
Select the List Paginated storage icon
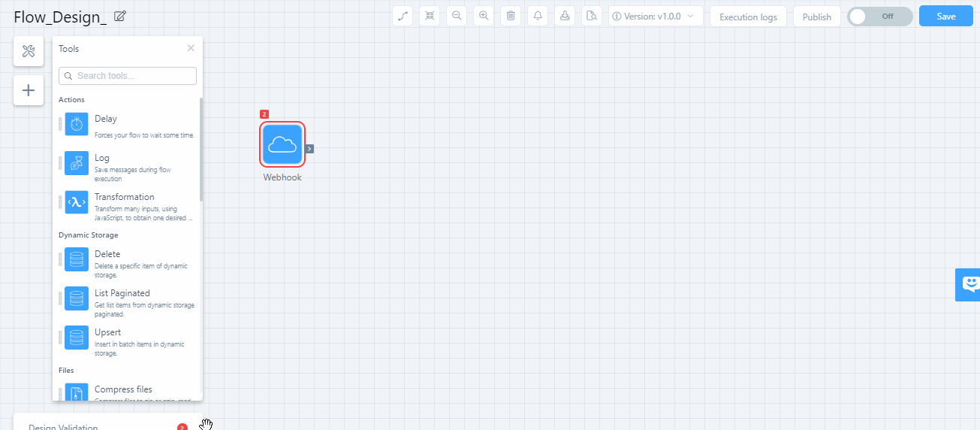77,299
